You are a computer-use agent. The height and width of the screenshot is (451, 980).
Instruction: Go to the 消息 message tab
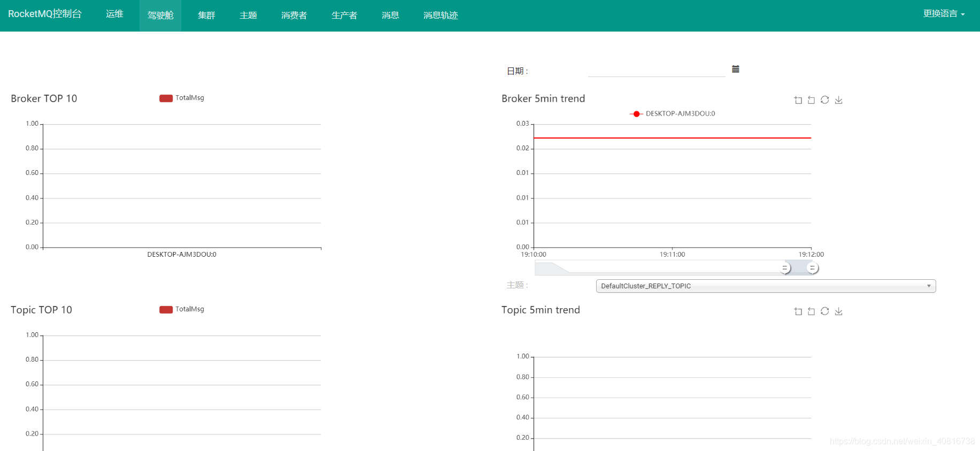(x=390, y=16)
